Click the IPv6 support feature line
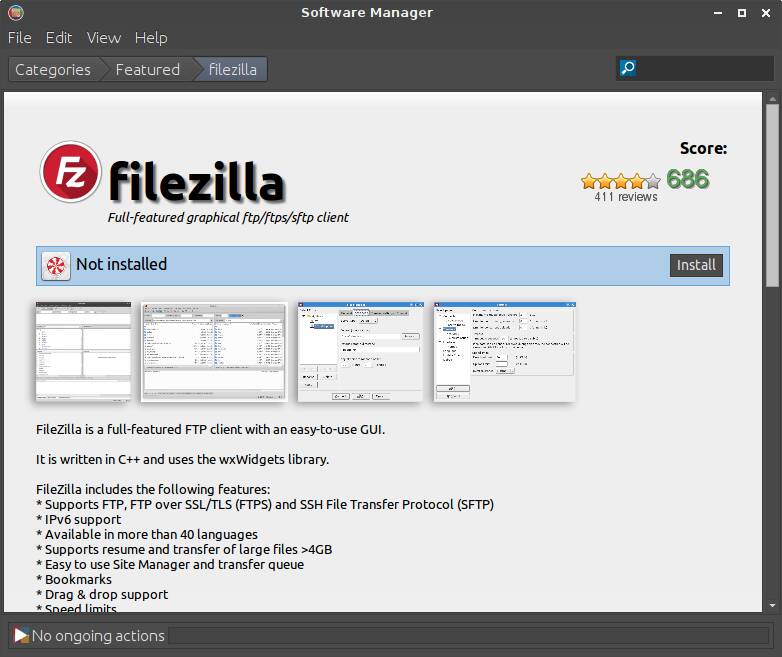782x657 pixels. (x=78, y=519)
